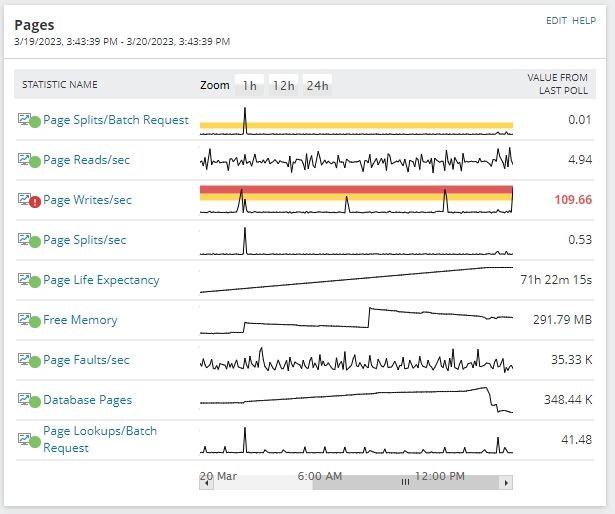The height and width of the screenshot is (514, 615).
Task: Click the timeline scrollbar thumb handle
Action: (406, 482)
